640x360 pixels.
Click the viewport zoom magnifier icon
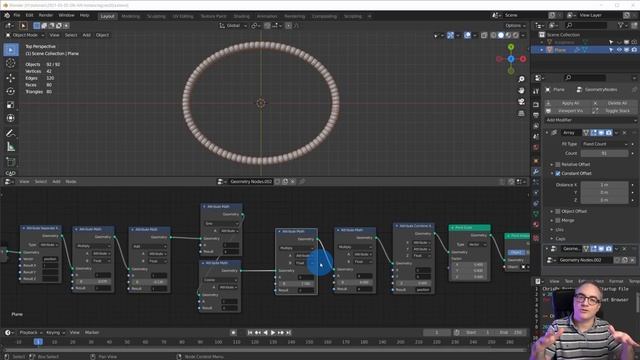(521, 79)
